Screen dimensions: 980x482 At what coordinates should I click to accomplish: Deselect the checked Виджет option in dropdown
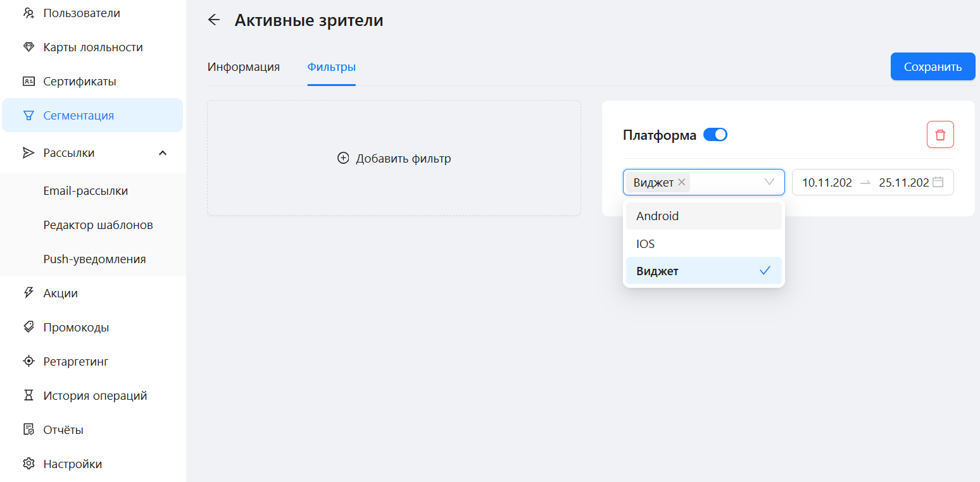(703, 271)
